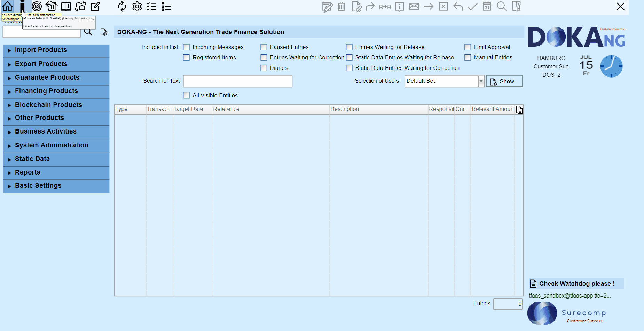Open the Reports menu

click(x=28, y=172)
